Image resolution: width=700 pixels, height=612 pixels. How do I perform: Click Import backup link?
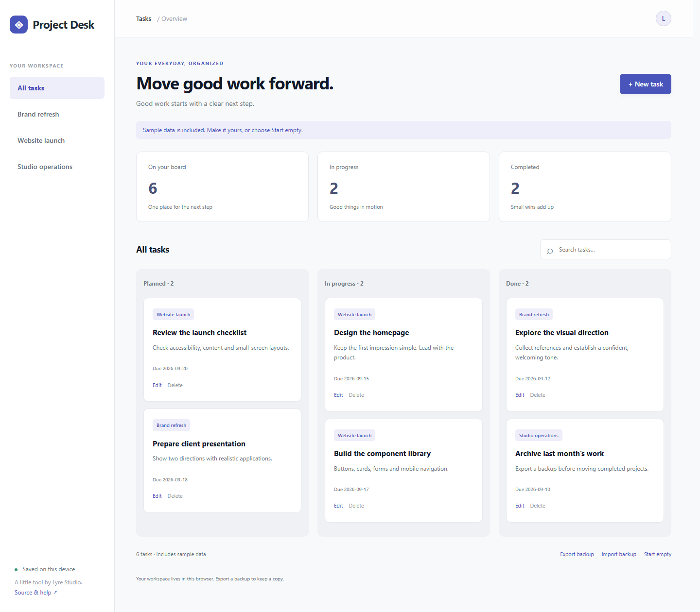619,554
